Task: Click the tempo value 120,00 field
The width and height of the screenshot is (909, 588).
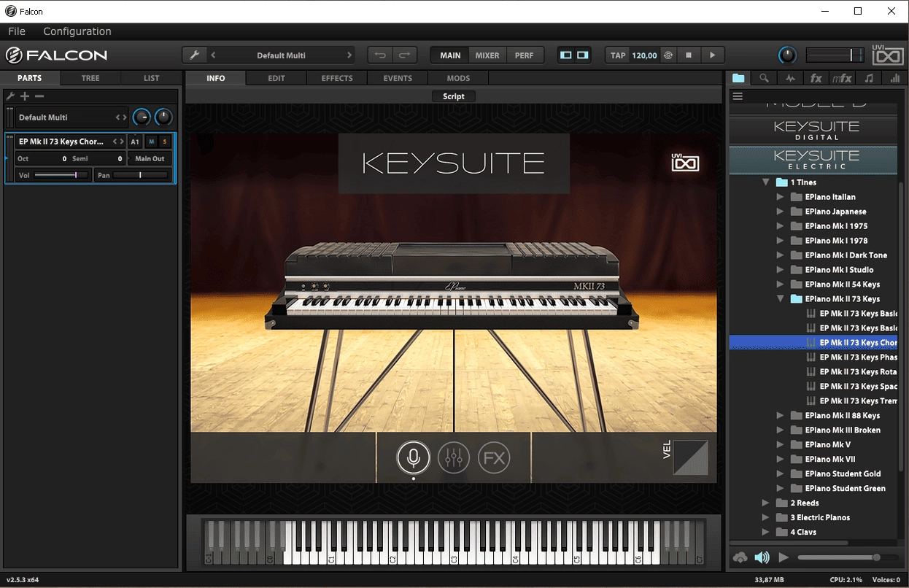Action: coord(644,55)
